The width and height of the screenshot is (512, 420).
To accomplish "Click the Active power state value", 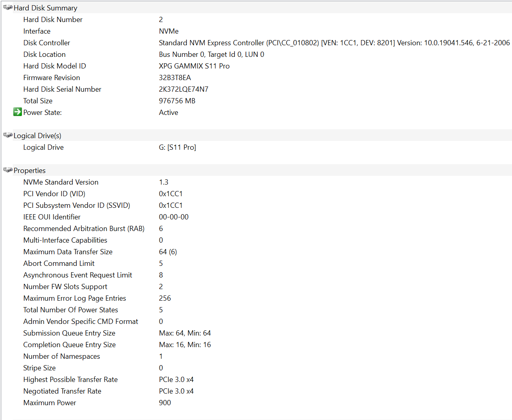I will 169,113.
